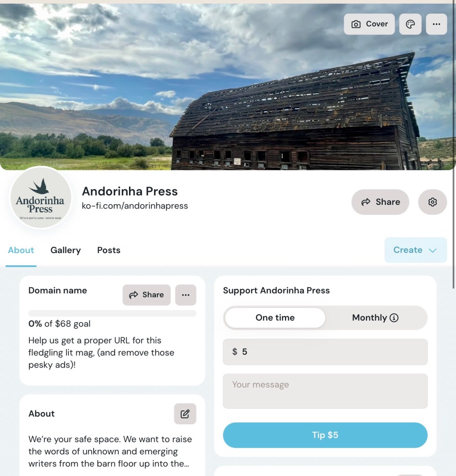The image size is (456, 476).
Task: Open the settings gear icon
Action: pyautogui.click(x=432, y=202)
